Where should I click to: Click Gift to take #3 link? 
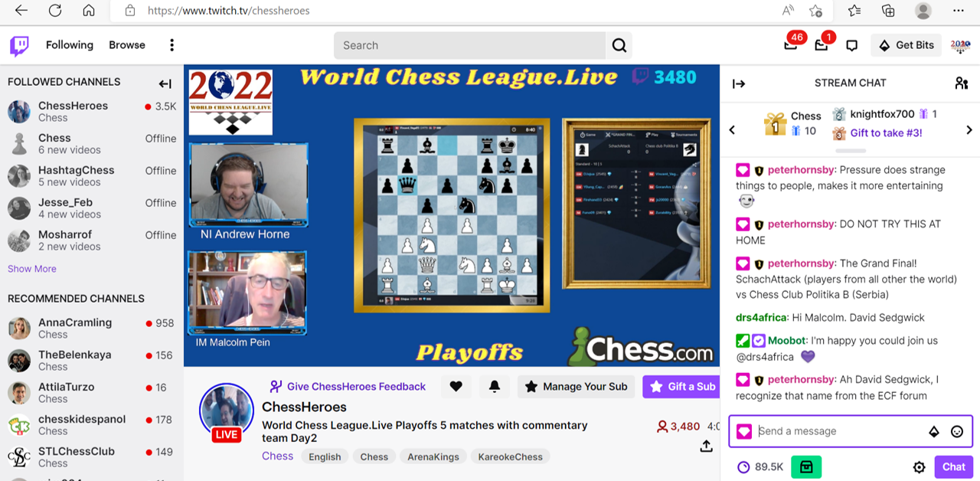click(x=886, y=133)
